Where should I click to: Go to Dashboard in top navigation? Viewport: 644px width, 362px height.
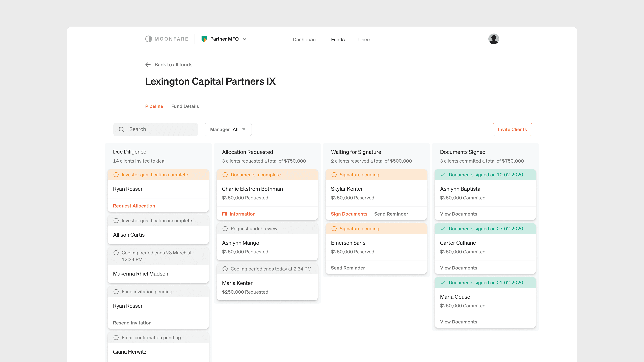click(305, 40)
